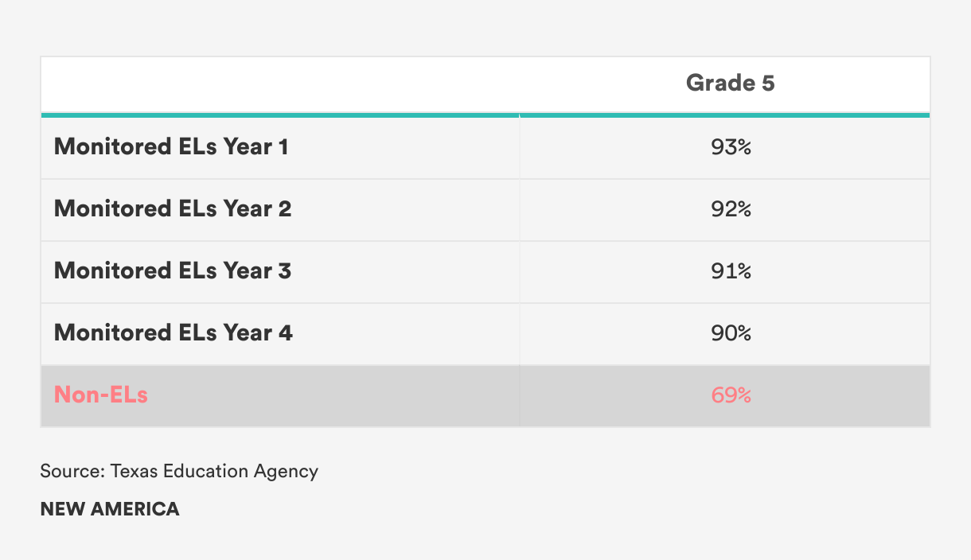
Task: Click the Monitored ELs Year 3 label
Action: click(x=173, y=271)
